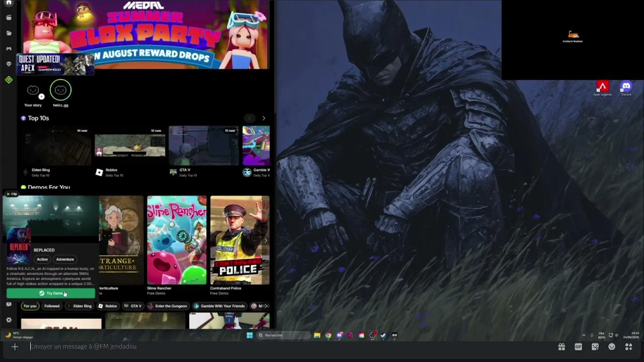The height and width of the screenshot is (362, 644).
Task: Open Roblox Daily Top 10 thumbnail
Action: tap(130, 146)
